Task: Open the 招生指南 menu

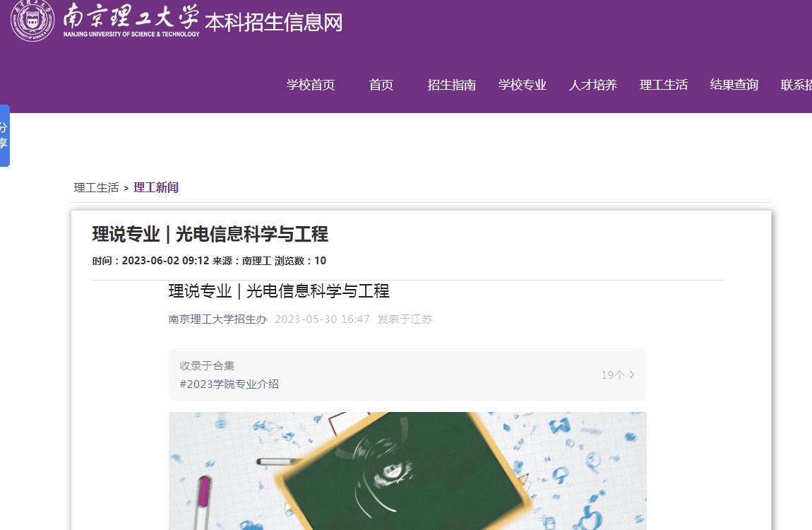Action: [452, 85]
